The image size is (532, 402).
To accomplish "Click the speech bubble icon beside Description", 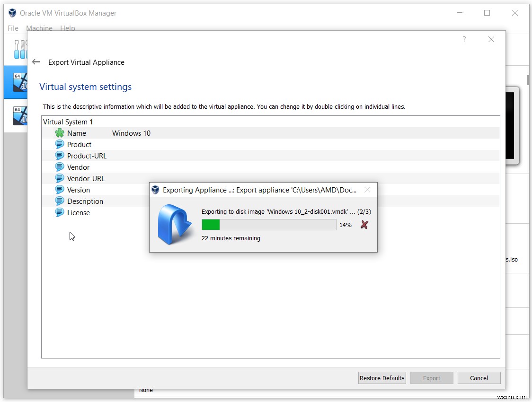I will pyautogui.click(x=60, y=201).
